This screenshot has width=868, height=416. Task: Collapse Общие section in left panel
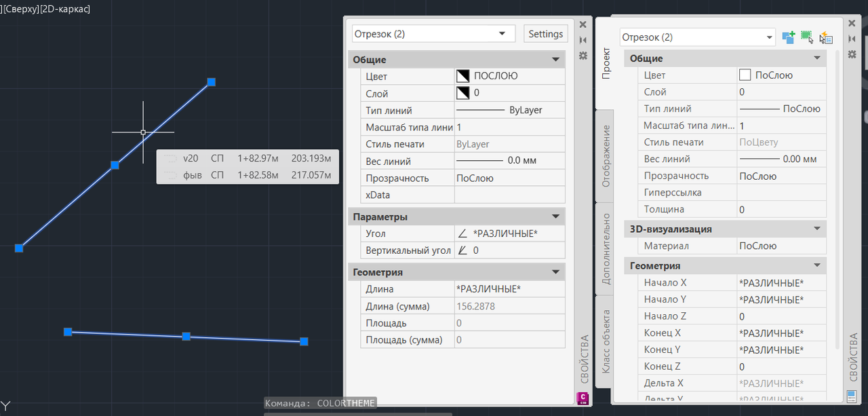coord(557,60)
